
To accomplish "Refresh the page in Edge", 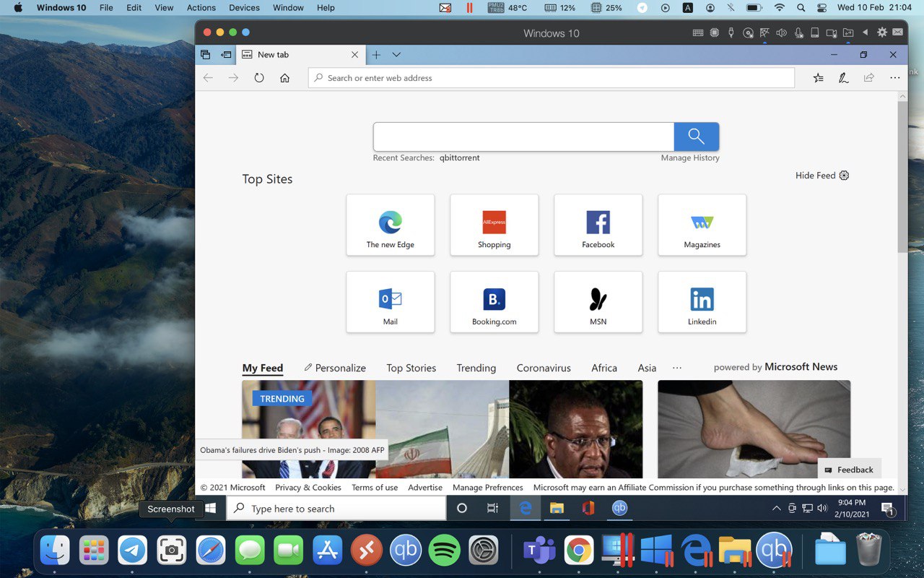I will 259,78.
